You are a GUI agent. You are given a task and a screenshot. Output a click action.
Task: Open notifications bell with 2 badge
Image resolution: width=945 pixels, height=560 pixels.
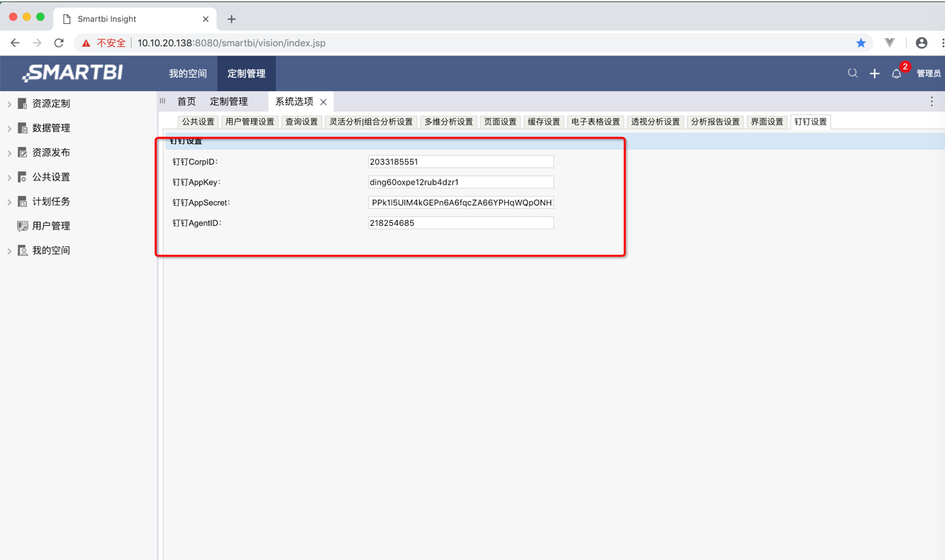[897, 72]
